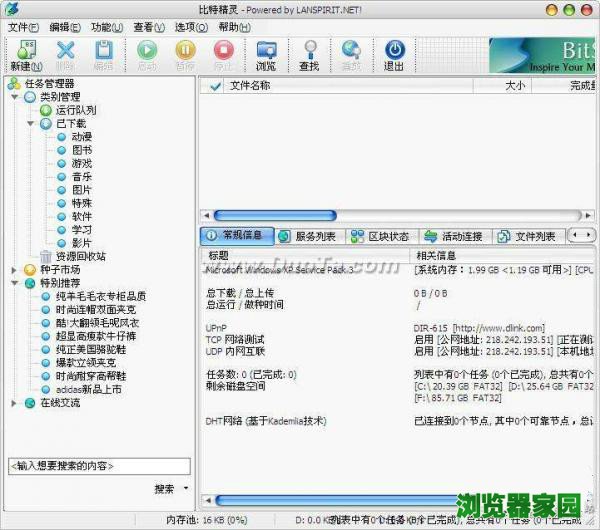
Task: Select the 游戏 category
Action: pos(82,163)
